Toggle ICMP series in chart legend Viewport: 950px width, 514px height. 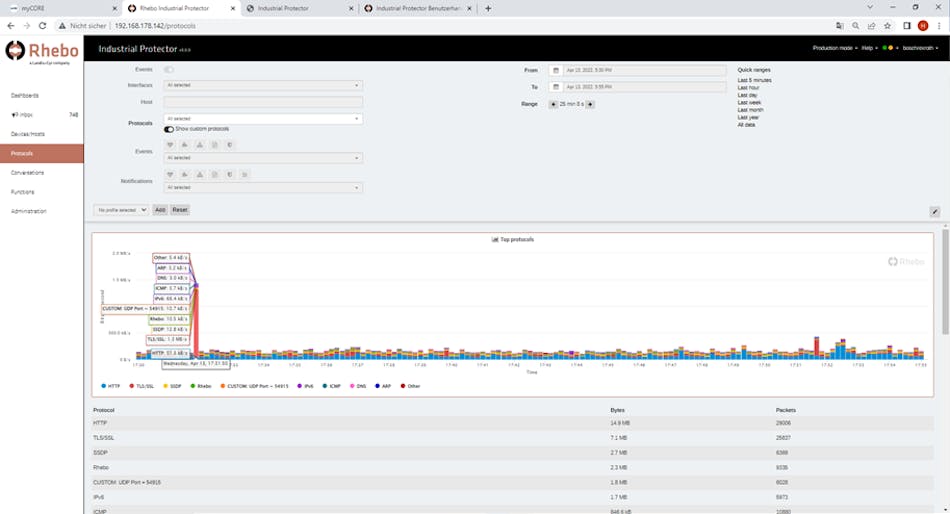click(332, 386)
